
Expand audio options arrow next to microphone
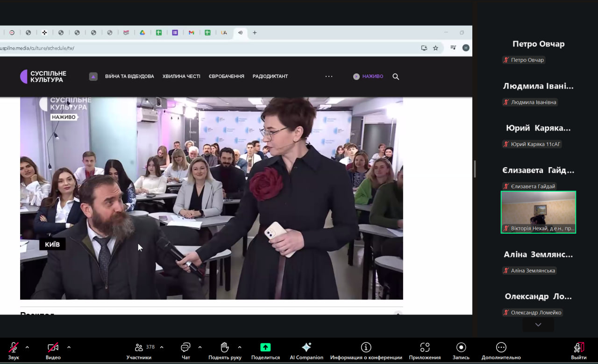coord(27,347)
